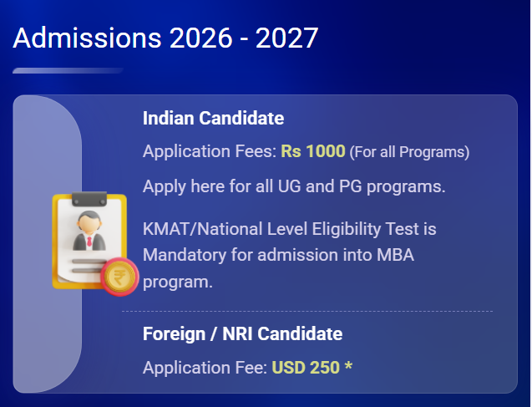Click the asterisk after USD 250
Viewport: 532px width, 407px height.
coord(348,367)
